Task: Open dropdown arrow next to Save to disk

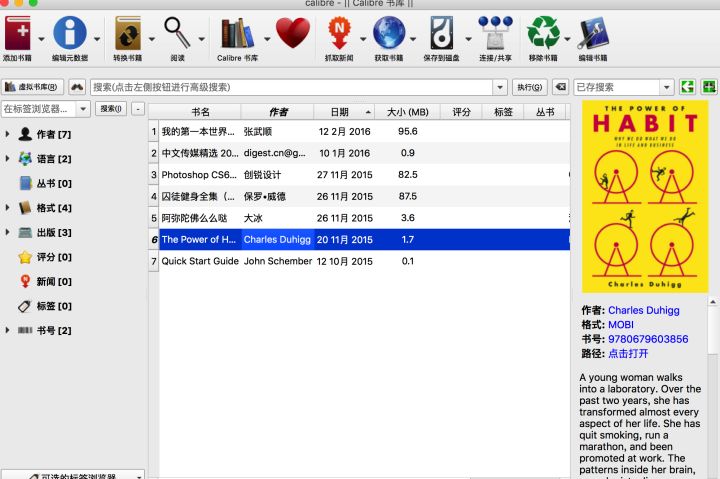Action: pos(468,39)
